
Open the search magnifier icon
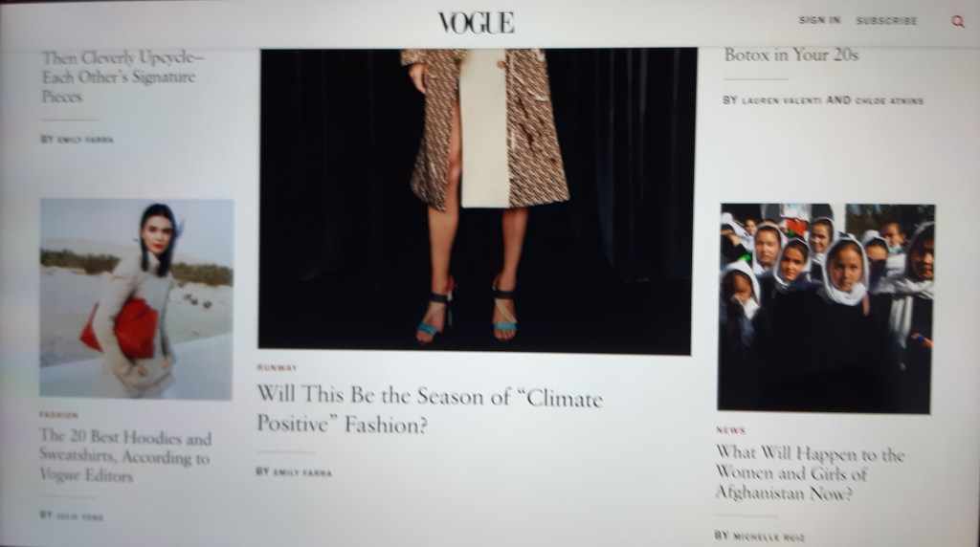(x=957, y=21)
